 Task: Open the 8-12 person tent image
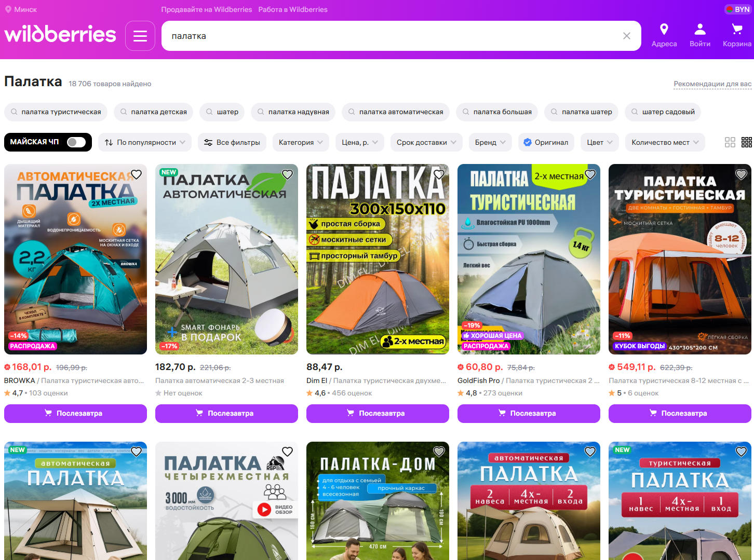pyautogui.click(x=680, y=259)
